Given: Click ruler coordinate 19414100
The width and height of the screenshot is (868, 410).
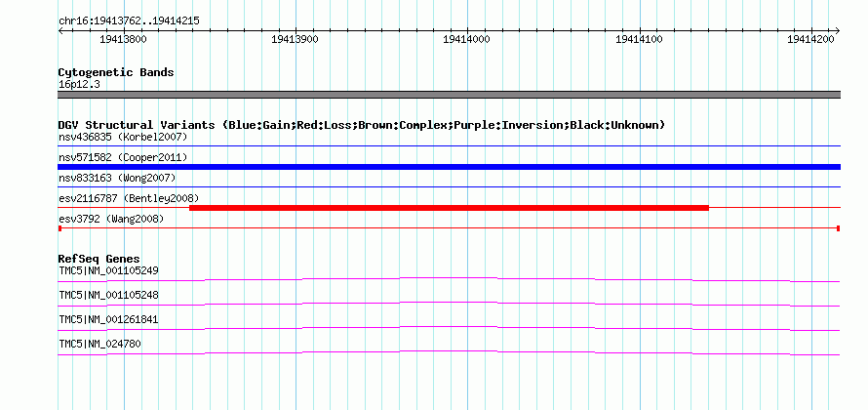Looking at the screenshot, I should [639, 40].
